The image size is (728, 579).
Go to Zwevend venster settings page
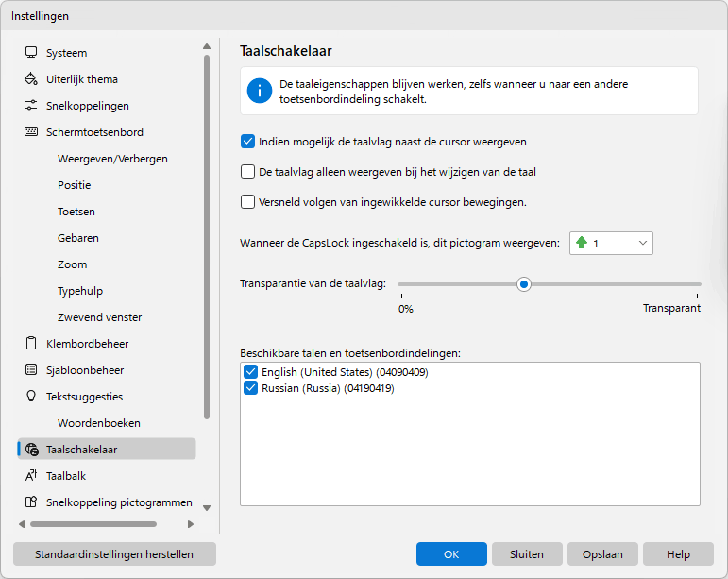click(x=99, y=317)
